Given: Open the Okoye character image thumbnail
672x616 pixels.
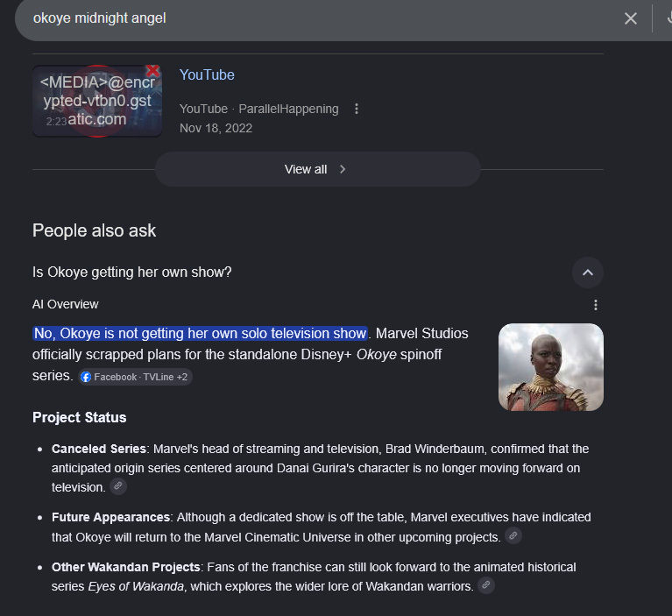Looking at the screenshot, I should tap(551, 367).
